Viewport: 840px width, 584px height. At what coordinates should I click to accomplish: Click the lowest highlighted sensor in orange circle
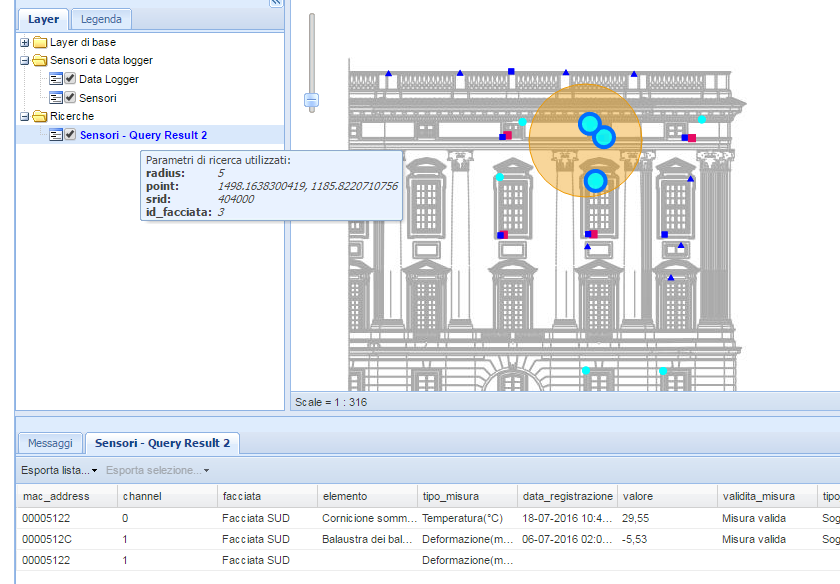[x=595, y=181]
